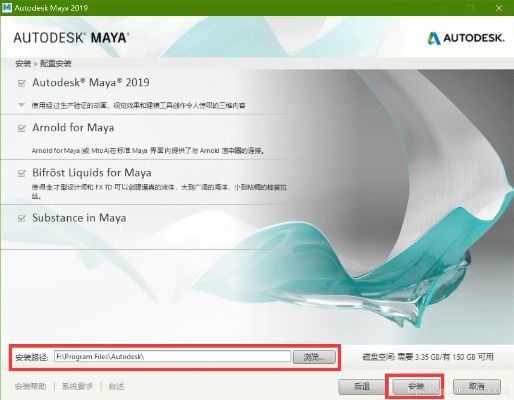Click the Autodesk logo icon
514x400 pixels.
point(434,38)
